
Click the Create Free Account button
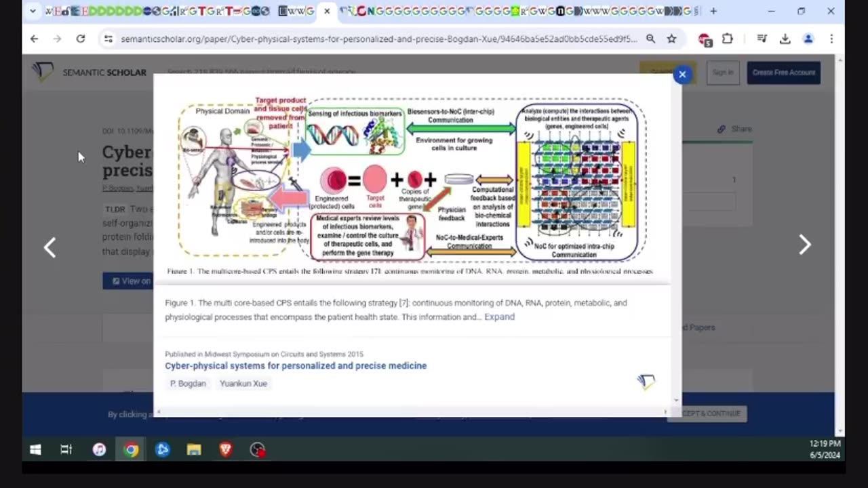[x=783, y=73]
